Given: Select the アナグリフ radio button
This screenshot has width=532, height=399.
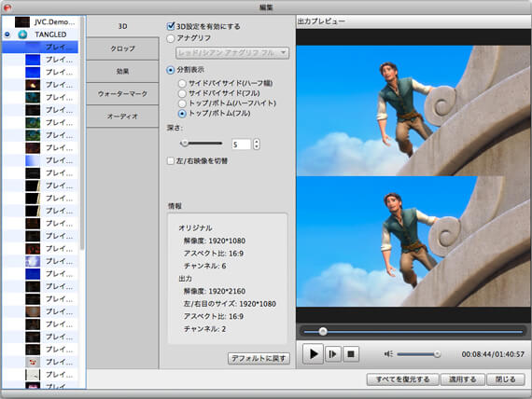Looking at the screenshot, I should (171, 38).
